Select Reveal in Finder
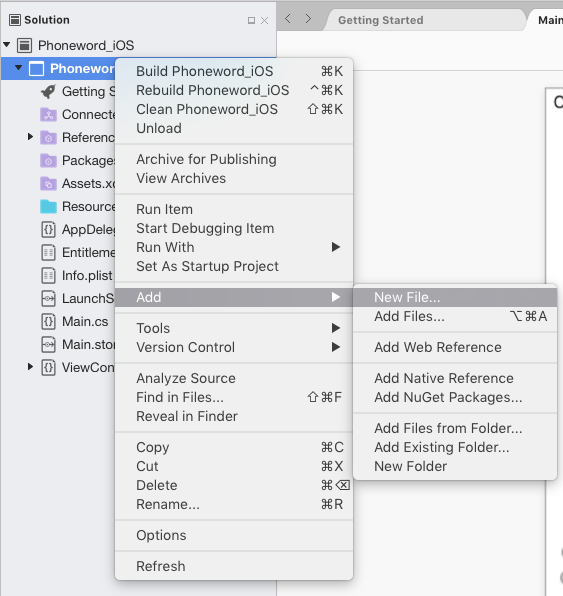This screenshot has width=563, height=596. [234, 416]
